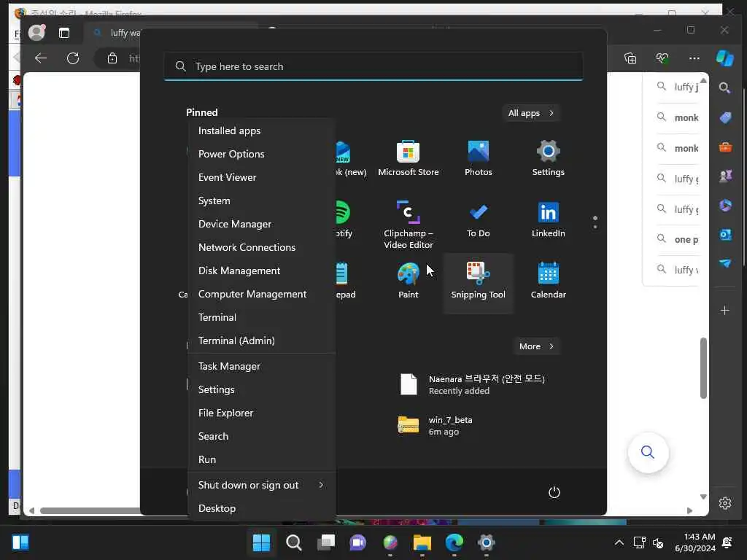Viewport: 747px width, 560px height.
Task: Open Edge Collections icon
Action: coord(630,58)
